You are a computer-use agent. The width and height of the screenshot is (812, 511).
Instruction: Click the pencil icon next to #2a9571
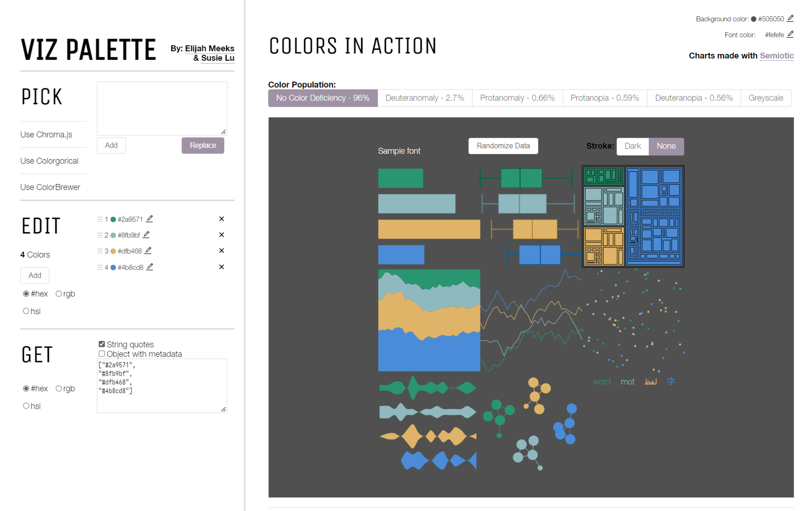pos(150,219)
